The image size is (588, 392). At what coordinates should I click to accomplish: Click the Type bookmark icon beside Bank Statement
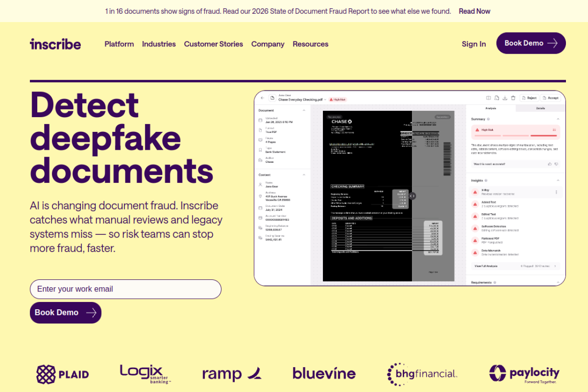tap(260, 150)
